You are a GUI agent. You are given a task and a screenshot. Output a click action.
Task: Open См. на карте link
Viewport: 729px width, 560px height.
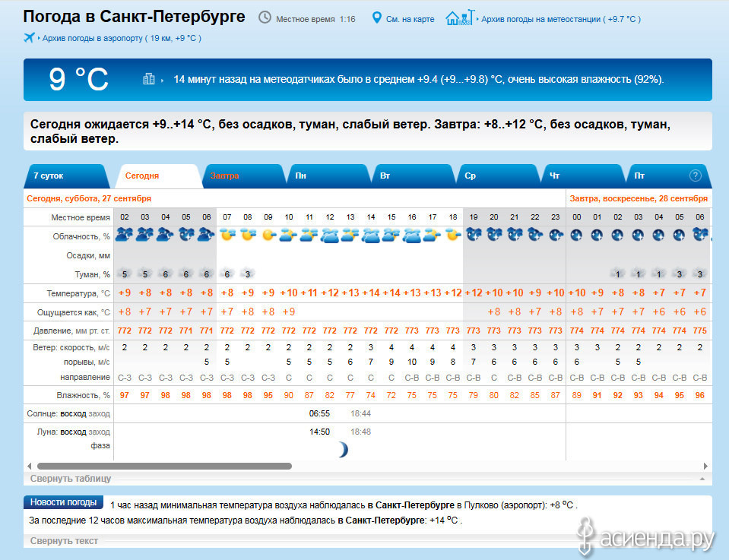[x=410, y=19]
